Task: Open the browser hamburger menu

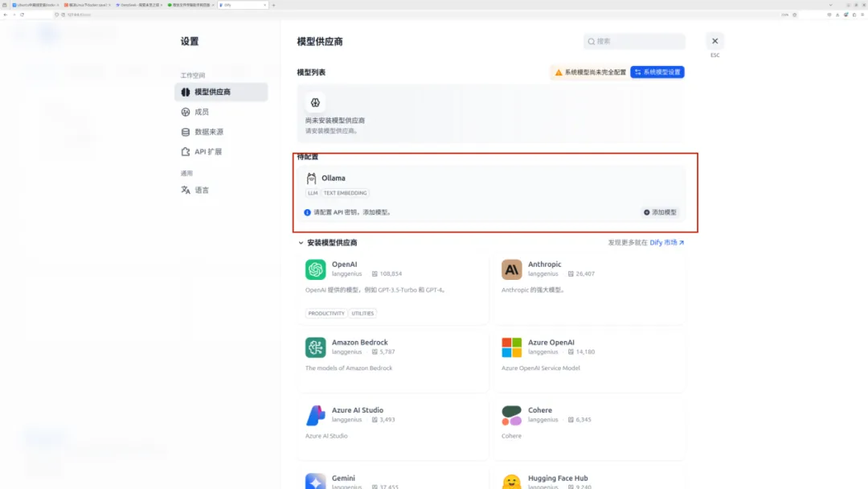Action: coord(862,15)
